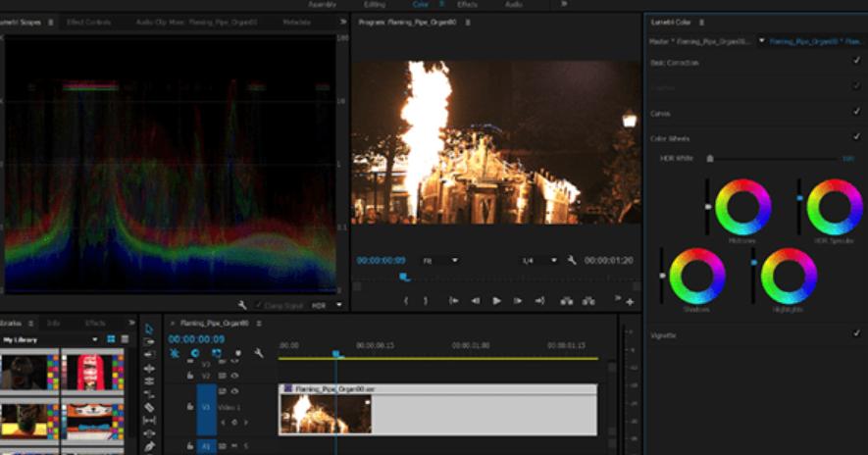Click the Extract button
Image resolution: width=868 pixels, height=455 pixels.
tap(587, 301)
